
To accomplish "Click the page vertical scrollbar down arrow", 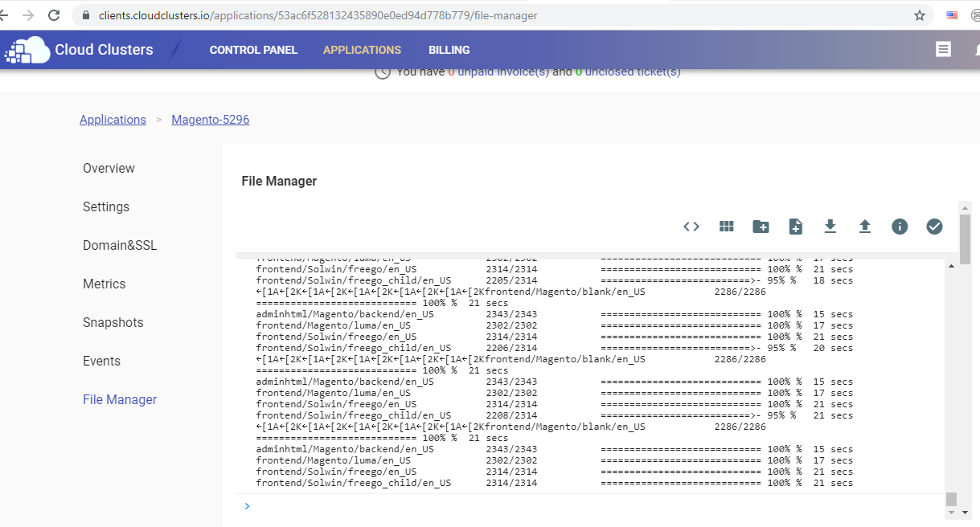I will point(965,513).
